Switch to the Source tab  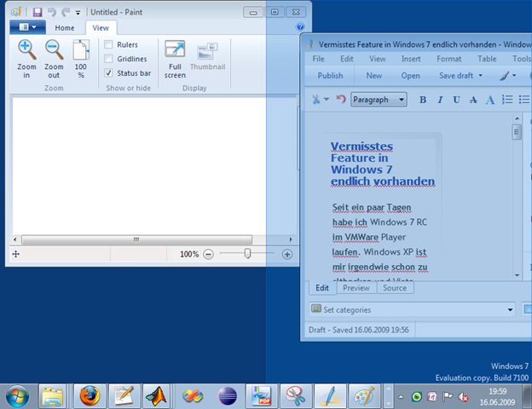pos(395,288)
